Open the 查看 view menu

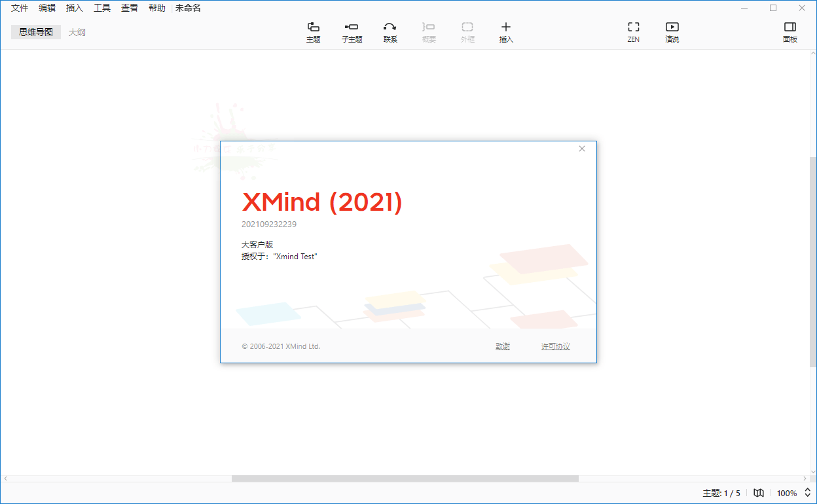[x=129, y=7]
